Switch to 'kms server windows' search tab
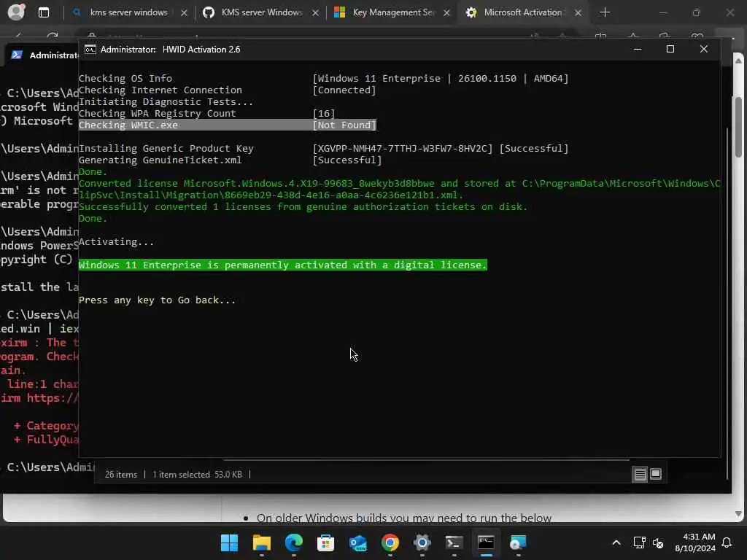747x560 pixels. point(128,12)
